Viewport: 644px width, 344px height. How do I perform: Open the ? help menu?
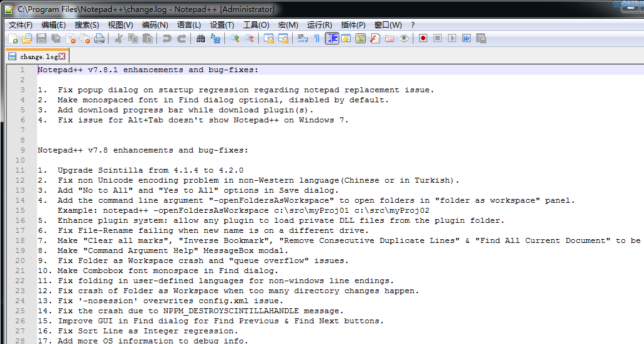413,25
